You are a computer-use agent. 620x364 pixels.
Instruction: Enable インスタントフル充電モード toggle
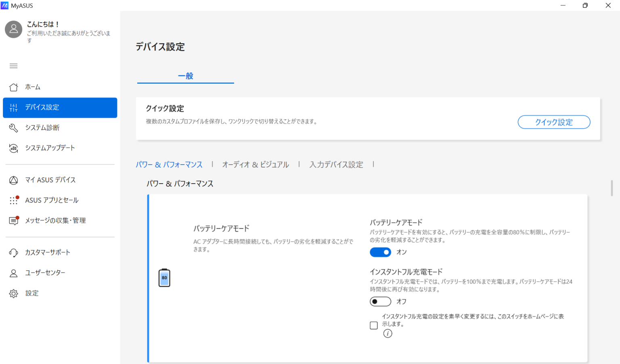(x=380, y=301)
